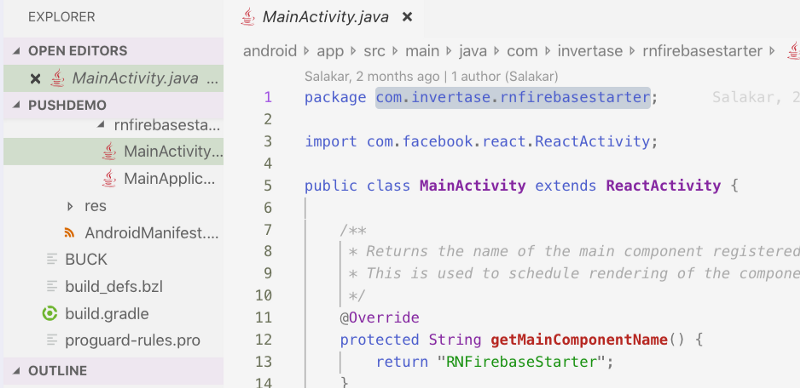Click Java icon of MainActivity tree item

[109, 151]
